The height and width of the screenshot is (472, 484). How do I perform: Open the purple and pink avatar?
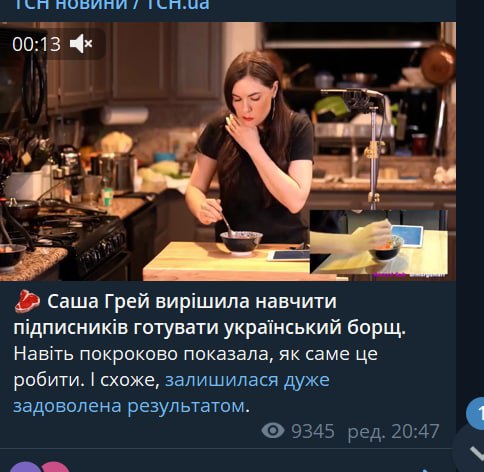(x=40, y=467)
